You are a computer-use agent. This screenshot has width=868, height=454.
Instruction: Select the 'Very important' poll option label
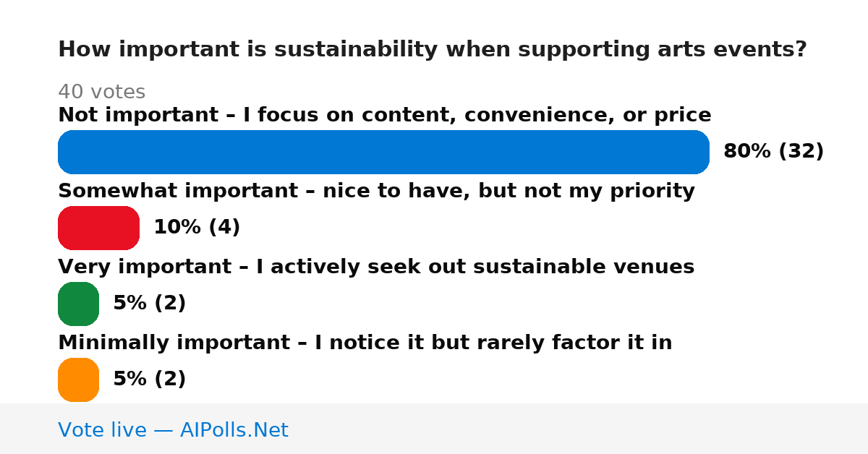tap(376, 267)
